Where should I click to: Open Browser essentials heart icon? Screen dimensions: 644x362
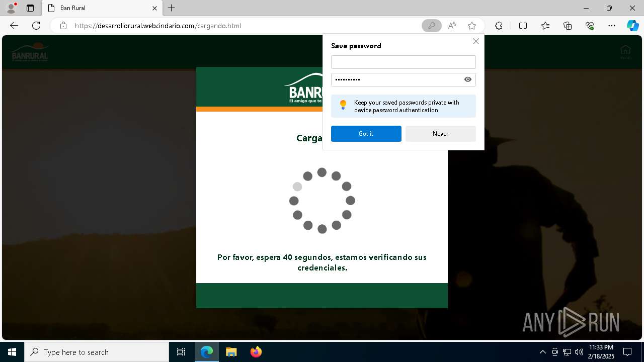[x=590, y=26]
